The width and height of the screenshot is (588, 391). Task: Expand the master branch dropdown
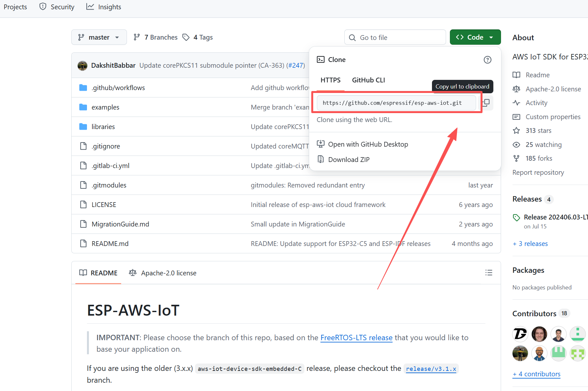[99, 37]
